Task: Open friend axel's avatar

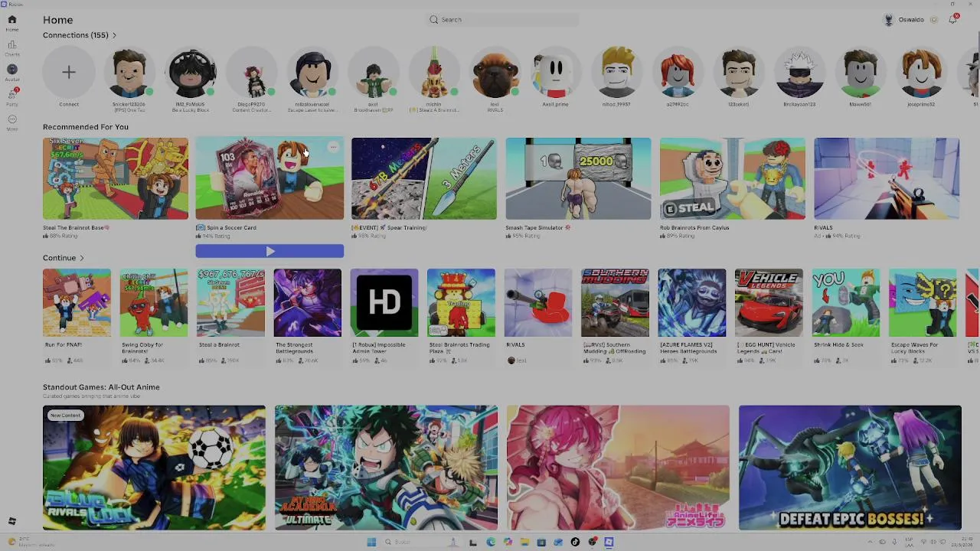Action: coord(373,72)
